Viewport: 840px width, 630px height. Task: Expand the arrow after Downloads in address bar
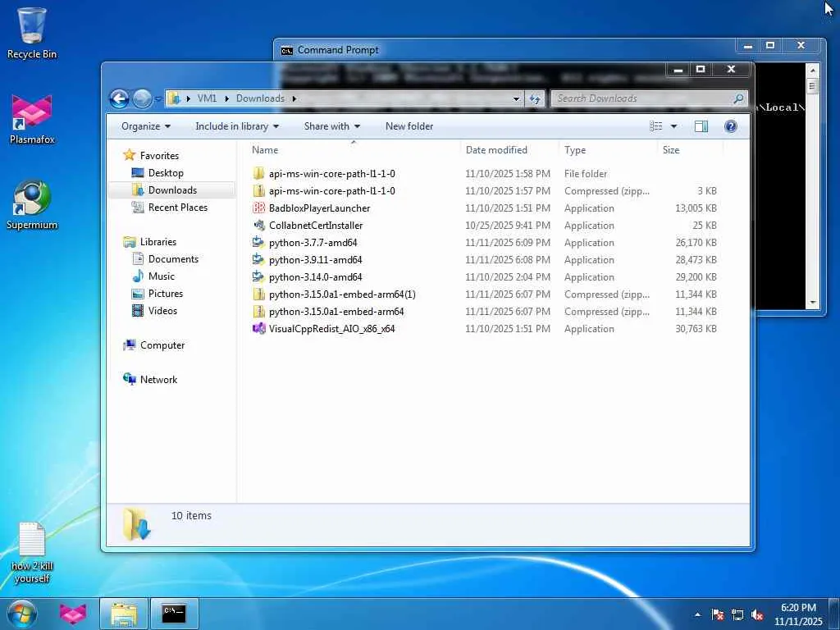coord(294,98)
